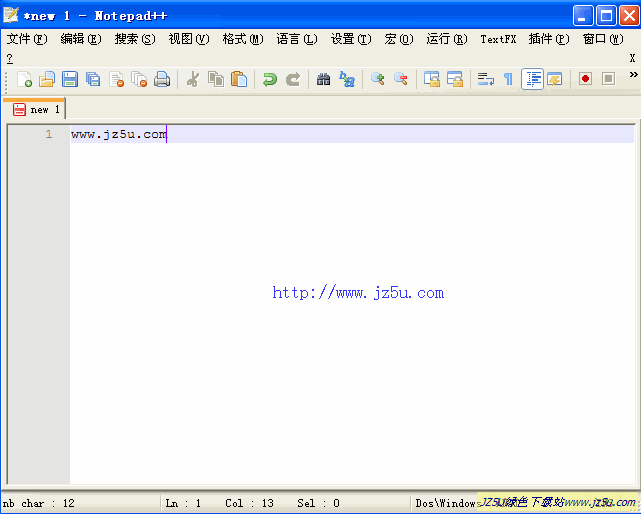Zoom in with magnifier plus icon
641x514 pixels.
[377, 79]
